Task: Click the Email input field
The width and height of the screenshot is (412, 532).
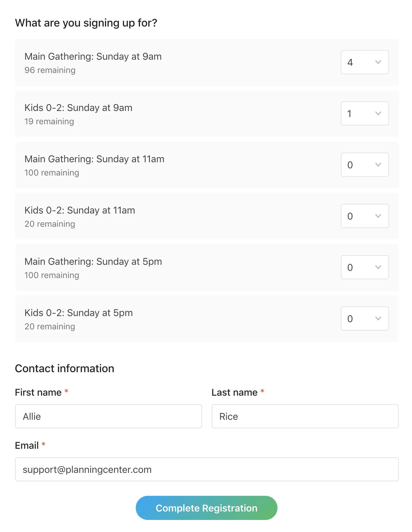Action: tap(207, 469)
